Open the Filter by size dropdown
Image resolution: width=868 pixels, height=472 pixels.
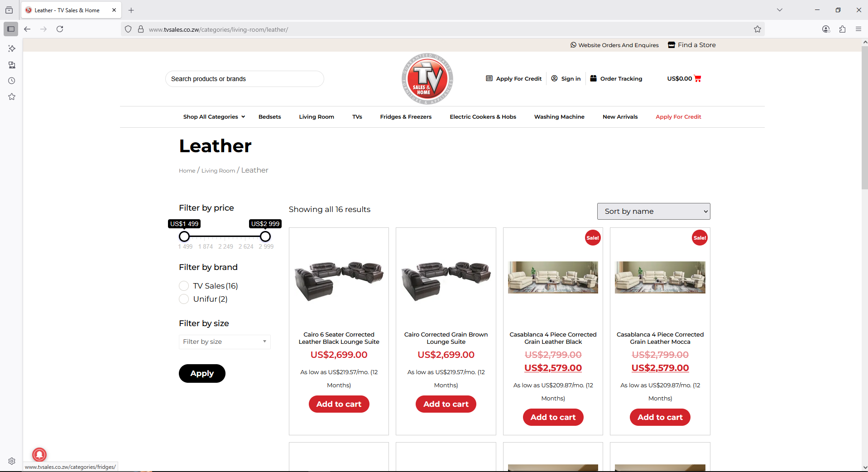224,342
